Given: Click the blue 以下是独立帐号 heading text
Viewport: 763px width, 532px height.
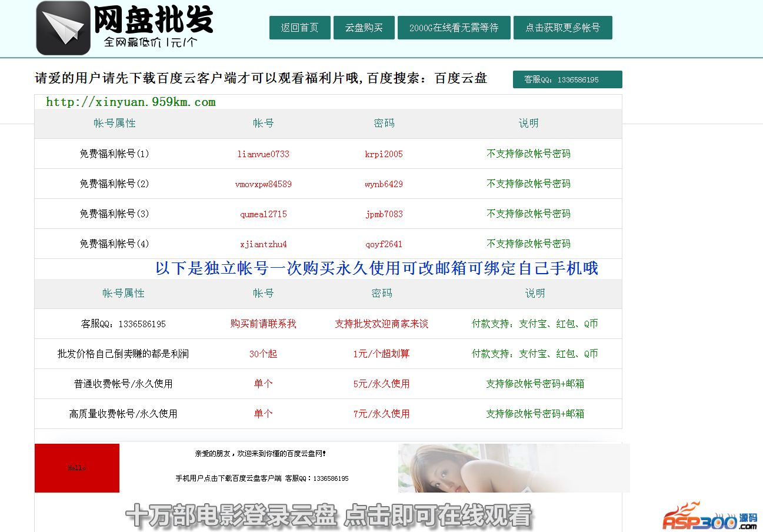Looking at the screenshot, I should click(x=377, y=268).
